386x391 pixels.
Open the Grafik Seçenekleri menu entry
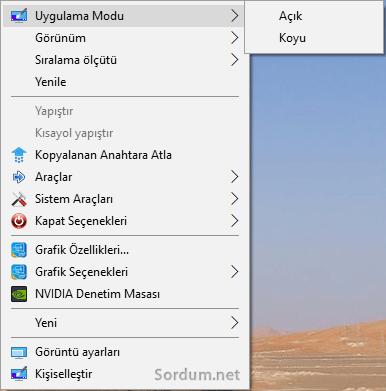[x=125, y=272]
